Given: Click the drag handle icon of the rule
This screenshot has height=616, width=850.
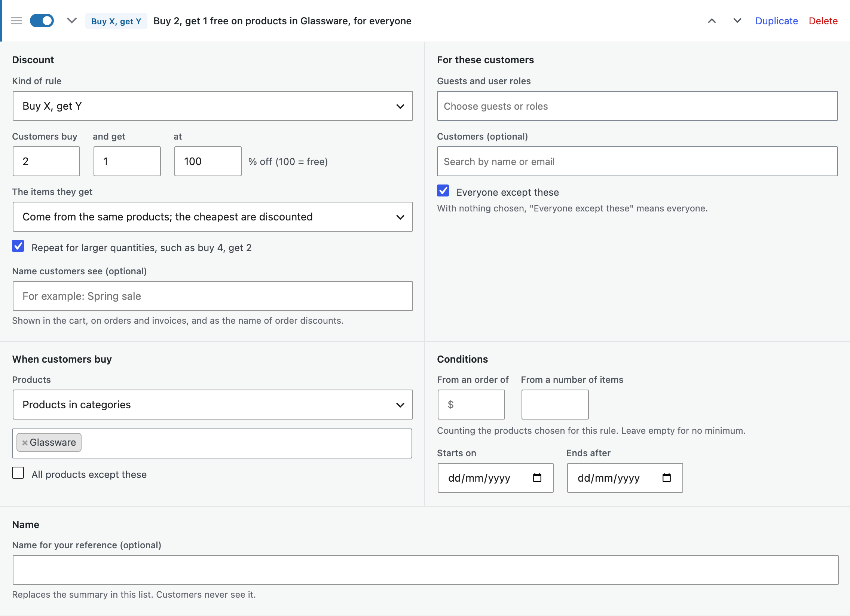Looking at the screenshot, I should coord(16,21).
